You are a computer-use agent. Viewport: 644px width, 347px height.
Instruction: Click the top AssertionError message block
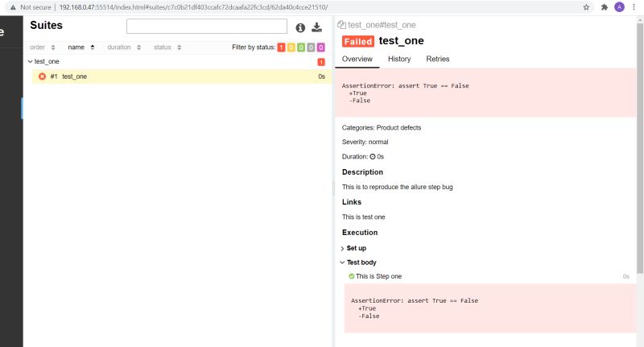point(485,93)
